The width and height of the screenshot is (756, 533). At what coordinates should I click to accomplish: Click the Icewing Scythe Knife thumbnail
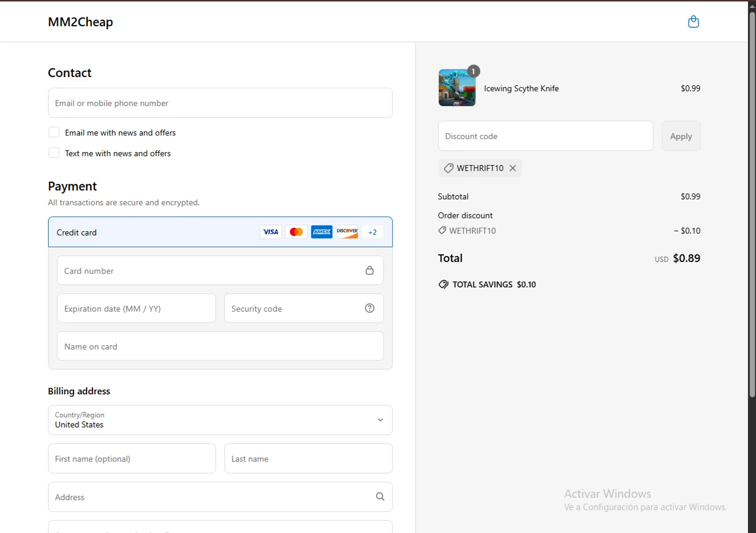[x=457, y=88]
